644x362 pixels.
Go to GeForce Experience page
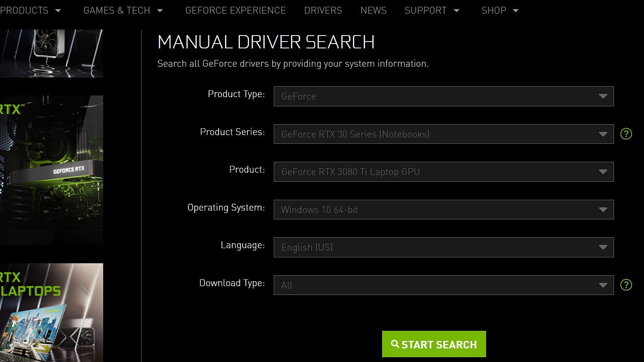(235, 10)
